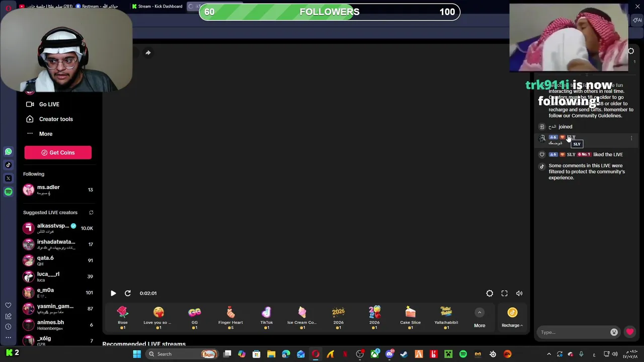Click the taskbar Search box
This screenshot has height=362, width=644.
(182, 354)
